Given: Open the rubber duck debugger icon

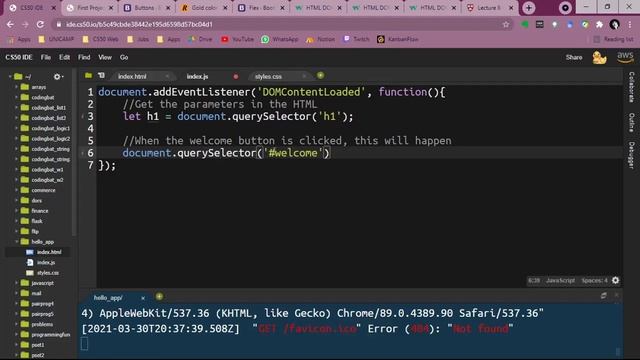Looking at the screenshot, I should (599, 58).
